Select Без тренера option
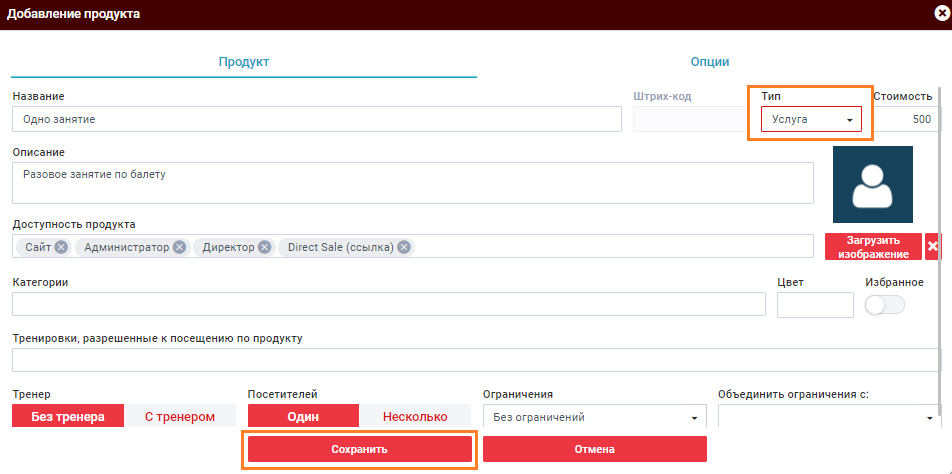This screenshot has width=952, height=474. (68, 417)
